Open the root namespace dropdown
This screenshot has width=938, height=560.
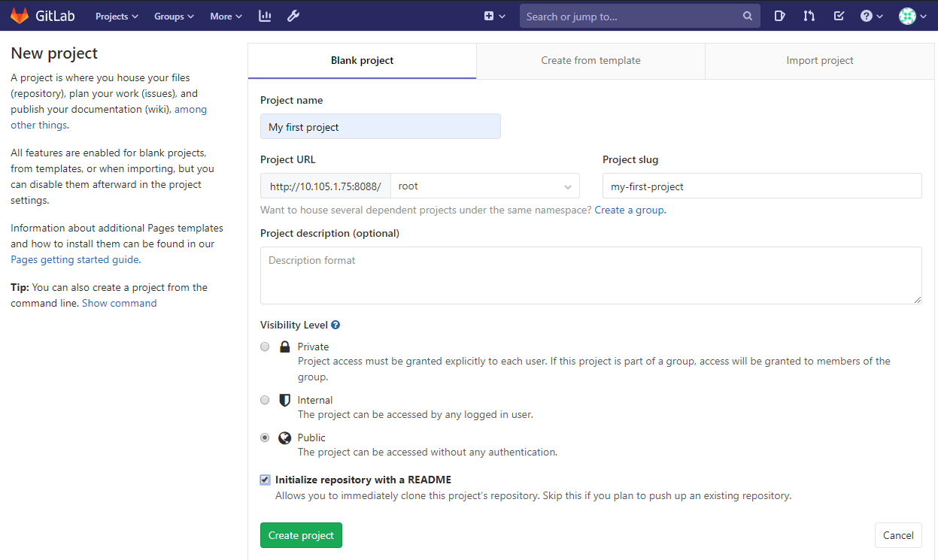coord(485,186)
